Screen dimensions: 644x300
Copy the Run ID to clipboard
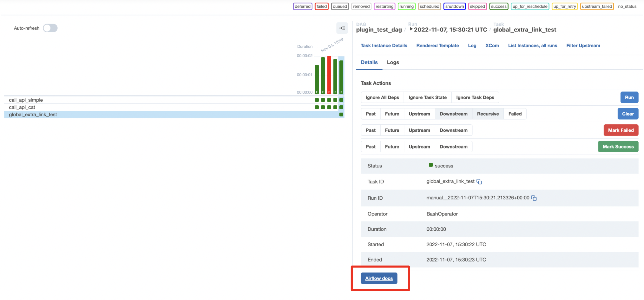click(x=534, y=198)
